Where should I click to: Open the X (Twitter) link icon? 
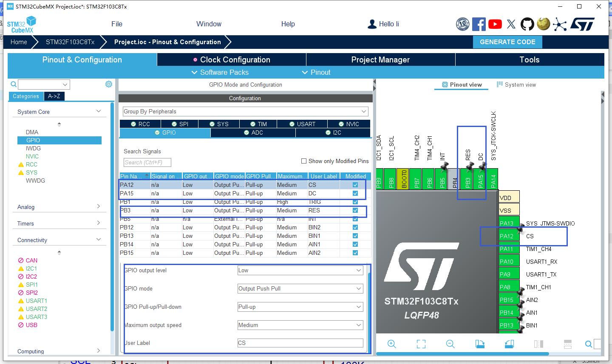point(511,24)
